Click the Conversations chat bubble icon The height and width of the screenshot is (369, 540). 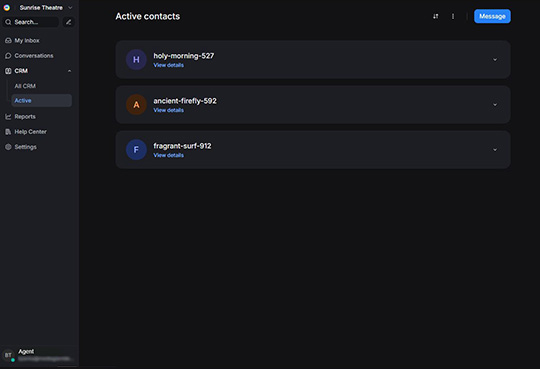[x=8, y=56]
